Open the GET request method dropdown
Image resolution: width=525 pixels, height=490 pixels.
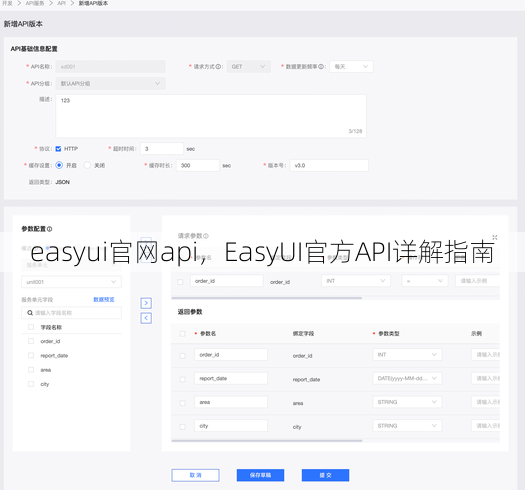pyautogui.click(x=248, y=67)
